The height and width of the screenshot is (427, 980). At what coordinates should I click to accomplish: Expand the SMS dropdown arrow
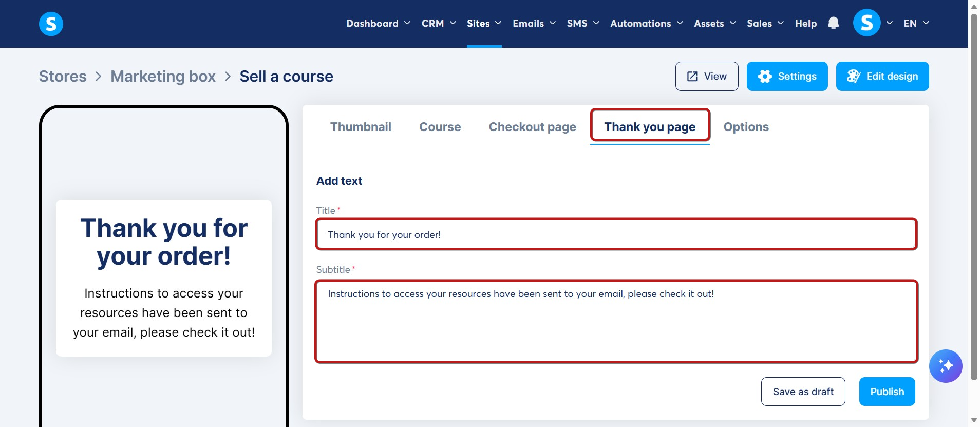click(596, 23)
